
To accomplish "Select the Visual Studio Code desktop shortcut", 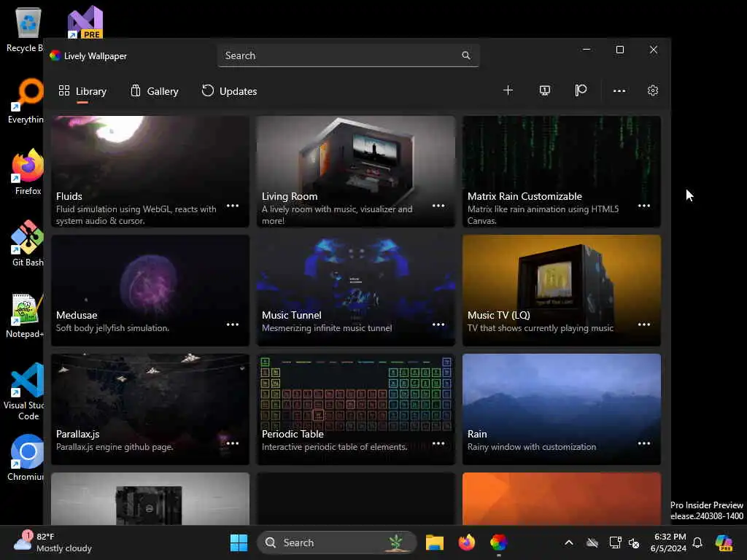I will point(24,392).
